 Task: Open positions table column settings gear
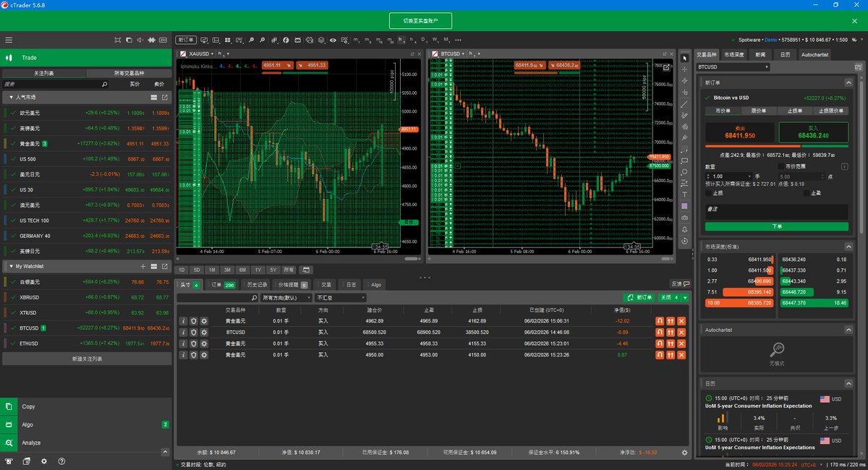[684, 453]
